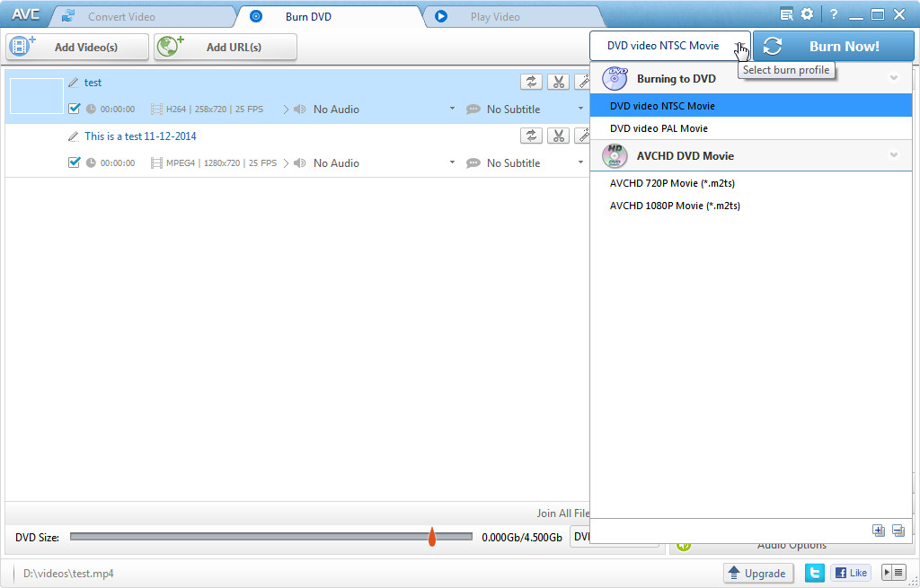Click the settings gear icon

(x=808, y=14)
